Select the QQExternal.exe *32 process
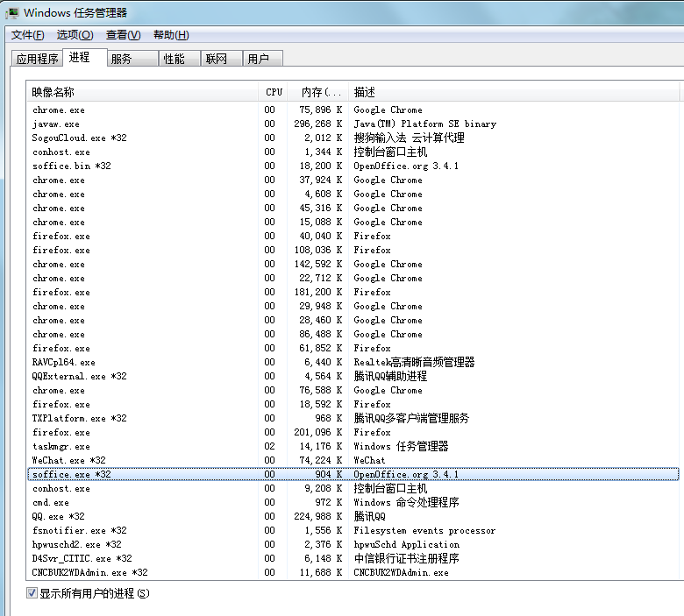This screenshot has width=684, height=616. [353, 376]
